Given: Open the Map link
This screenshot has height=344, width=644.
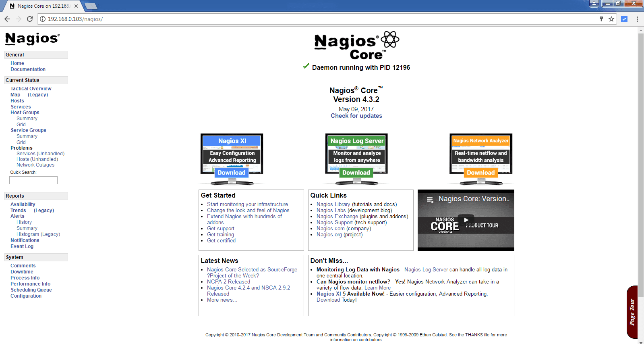Looking at the screenshot, I should [x=15, y=95].
